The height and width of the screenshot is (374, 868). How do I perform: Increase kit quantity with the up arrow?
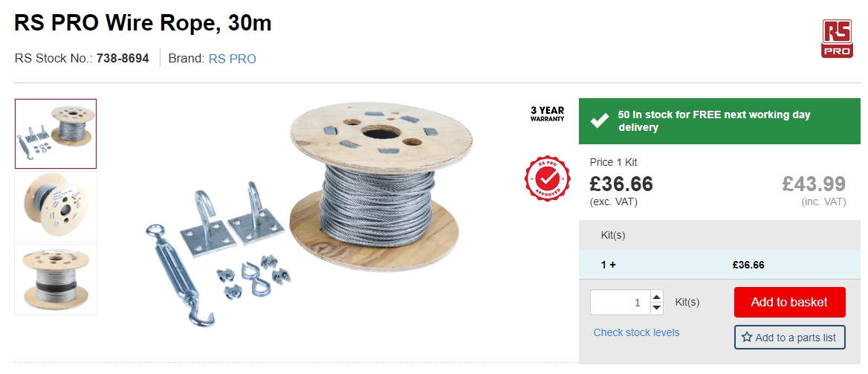point(656,297)
